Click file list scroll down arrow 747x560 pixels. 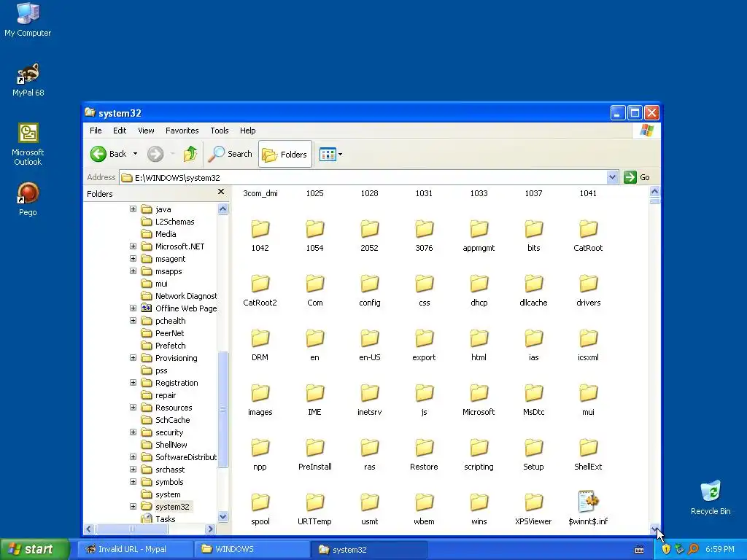(x=654, y=529)
